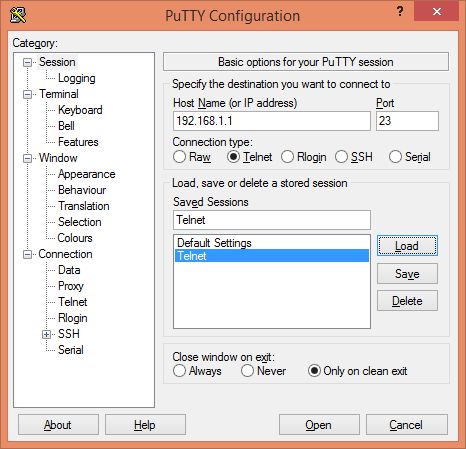
Task: Open the Serial category in tree
Action: pos(70,350)
